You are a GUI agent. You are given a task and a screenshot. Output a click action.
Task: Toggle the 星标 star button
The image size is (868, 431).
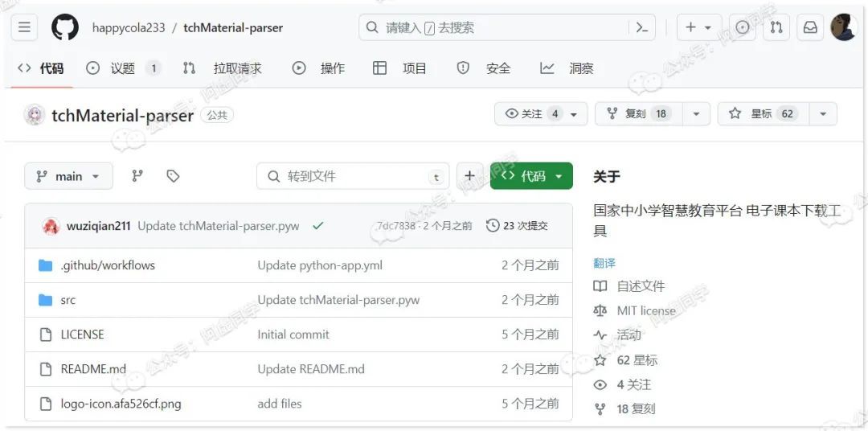point(764,113)
